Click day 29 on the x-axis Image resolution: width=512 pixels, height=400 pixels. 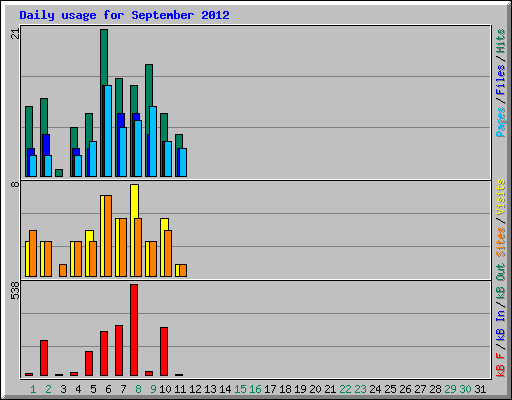(x=450, y=389)
